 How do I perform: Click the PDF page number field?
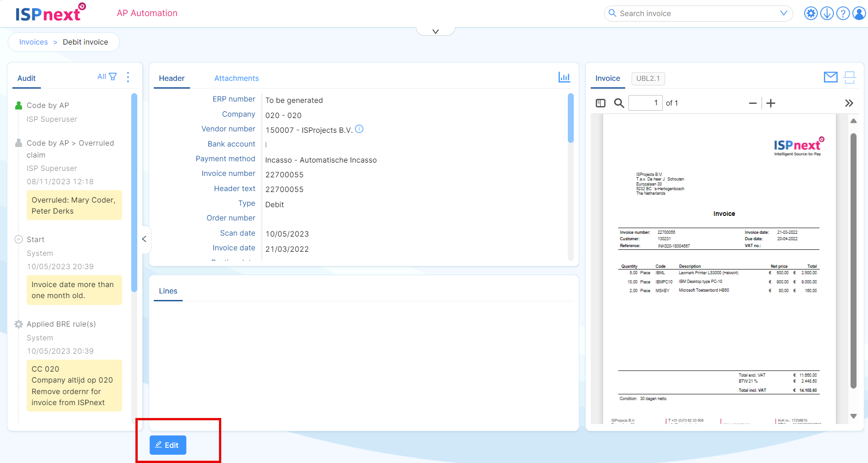645,103
